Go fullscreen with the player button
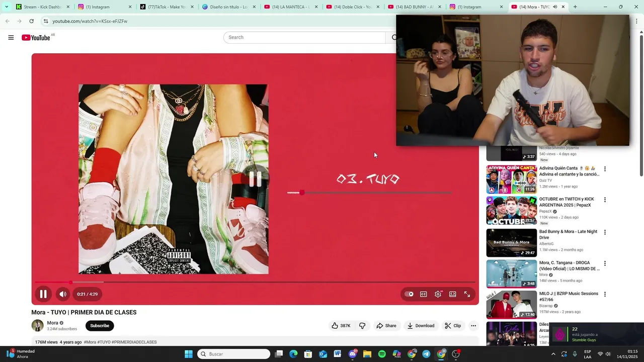This screenshot has width=644, height=362. pos(467,294)
